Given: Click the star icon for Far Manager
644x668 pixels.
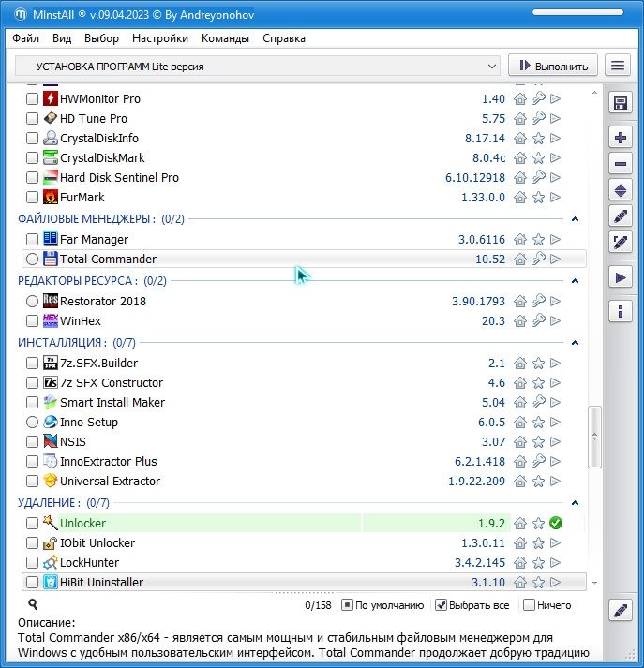Looking at the screenshot, I should click(x=538, y=240).
